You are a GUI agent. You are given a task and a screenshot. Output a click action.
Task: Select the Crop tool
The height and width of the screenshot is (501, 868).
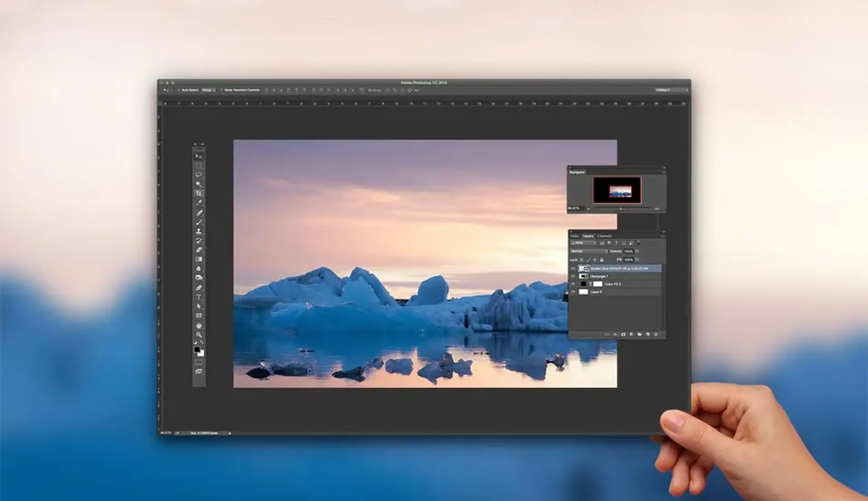coord(199,194)
